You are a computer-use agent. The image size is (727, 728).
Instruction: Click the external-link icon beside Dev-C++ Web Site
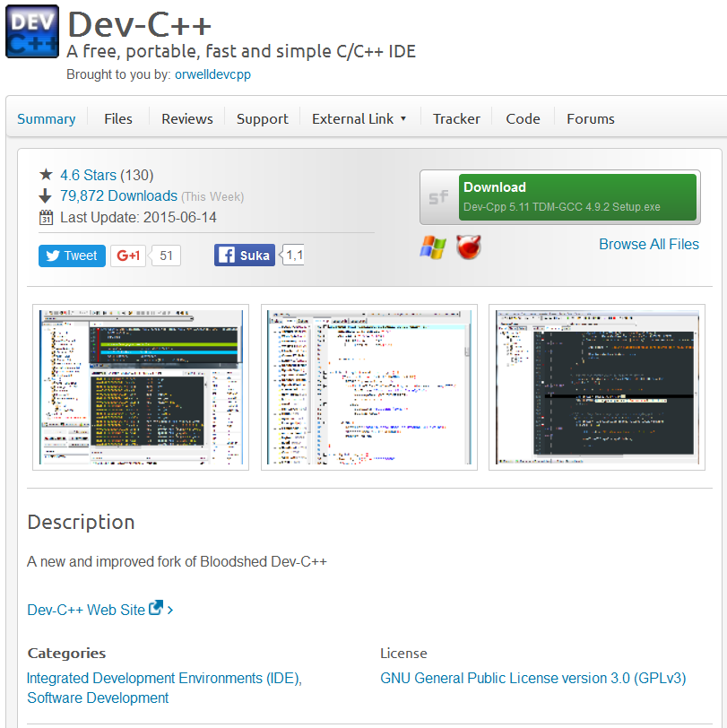point(155,608)
